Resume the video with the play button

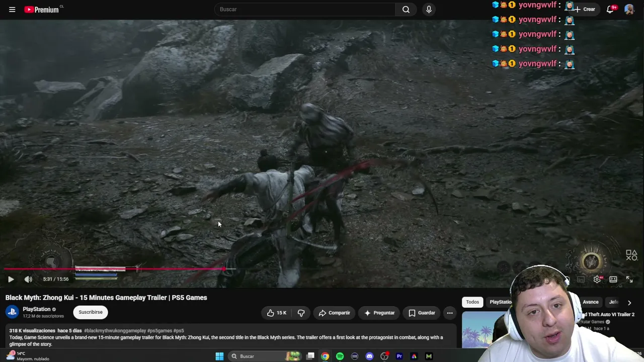click(x=11, y=279)
